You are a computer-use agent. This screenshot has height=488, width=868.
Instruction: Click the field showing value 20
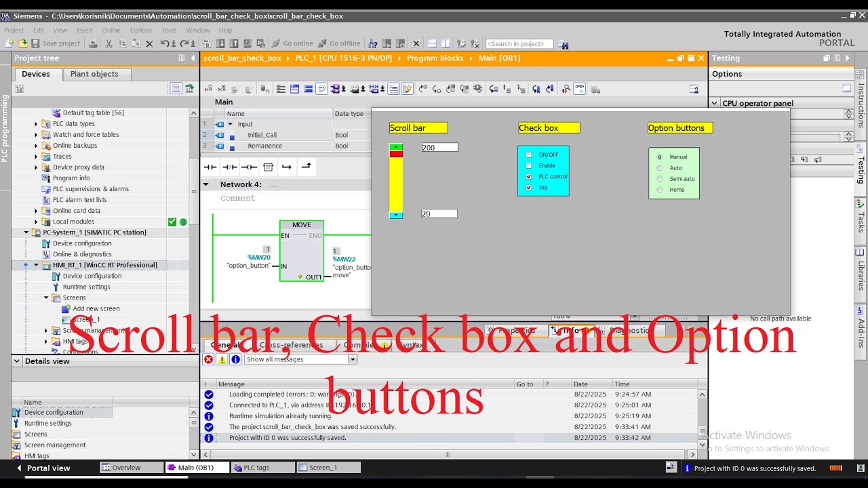pyautogui.click(x=439, y=213)
